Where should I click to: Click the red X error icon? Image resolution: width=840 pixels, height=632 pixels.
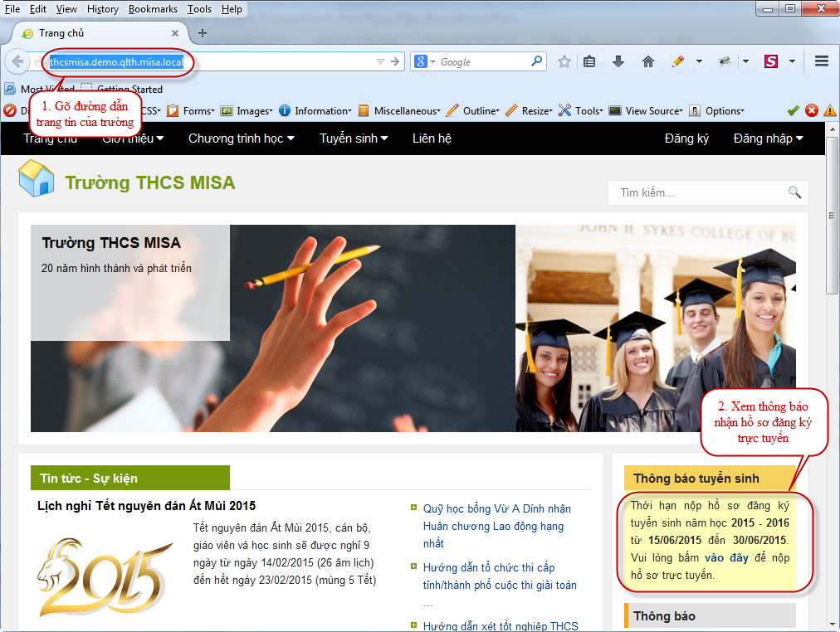coord(812,111)
